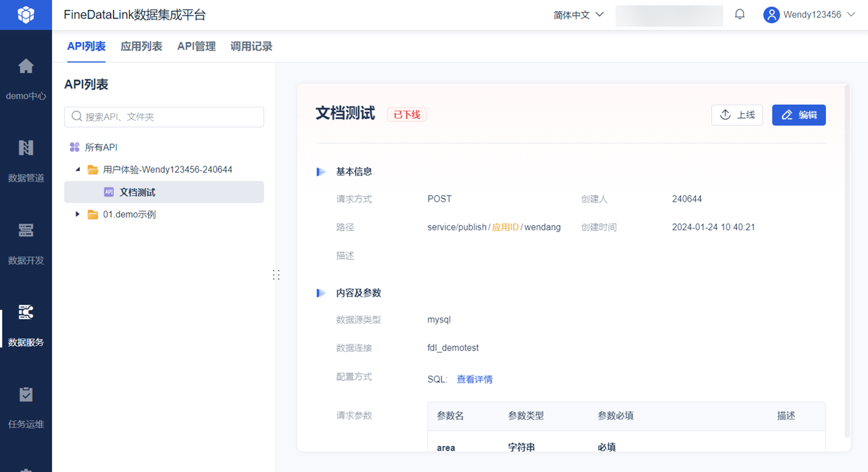The image size is (868, 472).
Task: Open the SQL 查看详情 link
Action: [475, 379]
